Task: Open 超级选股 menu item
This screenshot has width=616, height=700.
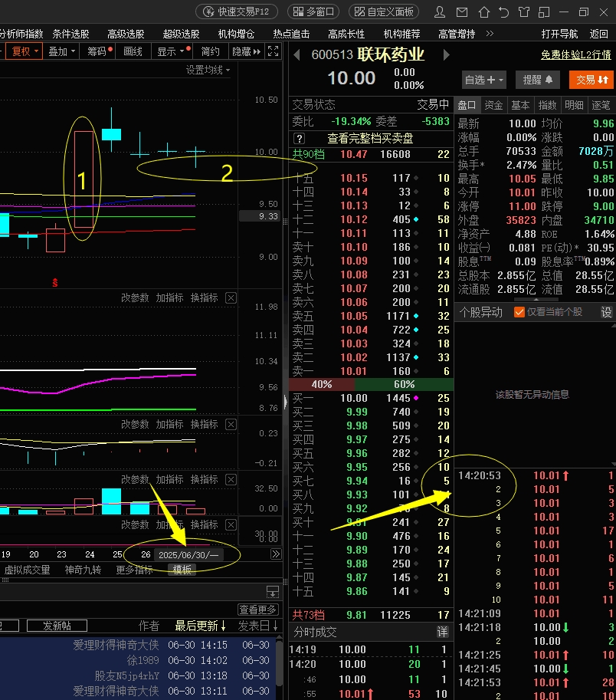Action: coord(181,34)
